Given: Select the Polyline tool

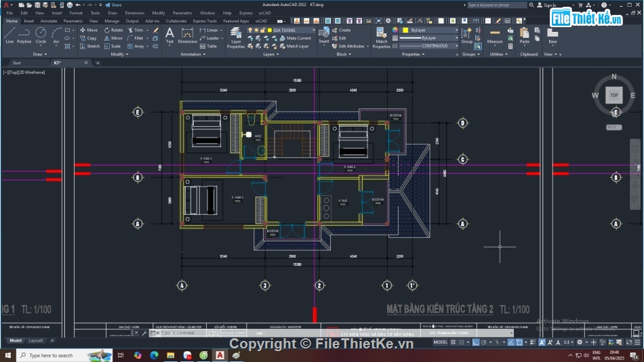Looking at the screenshot, I should click(x=24, y=35).
